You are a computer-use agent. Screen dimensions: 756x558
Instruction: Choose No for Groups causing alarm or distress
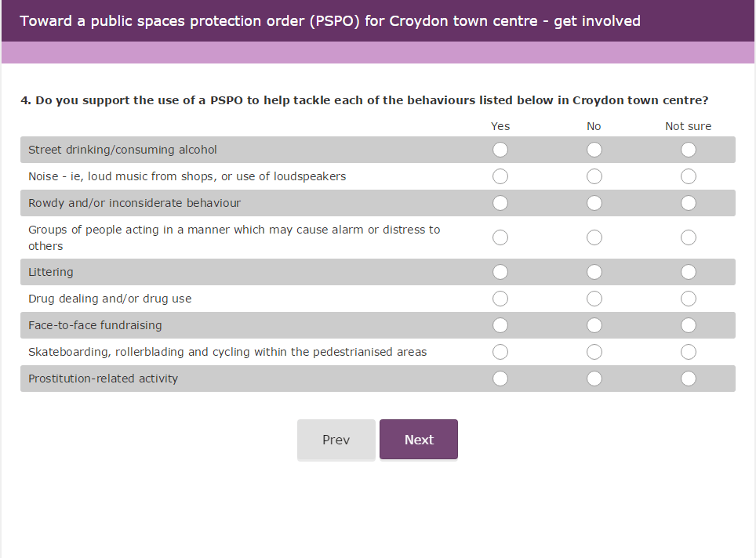point(594,237)
